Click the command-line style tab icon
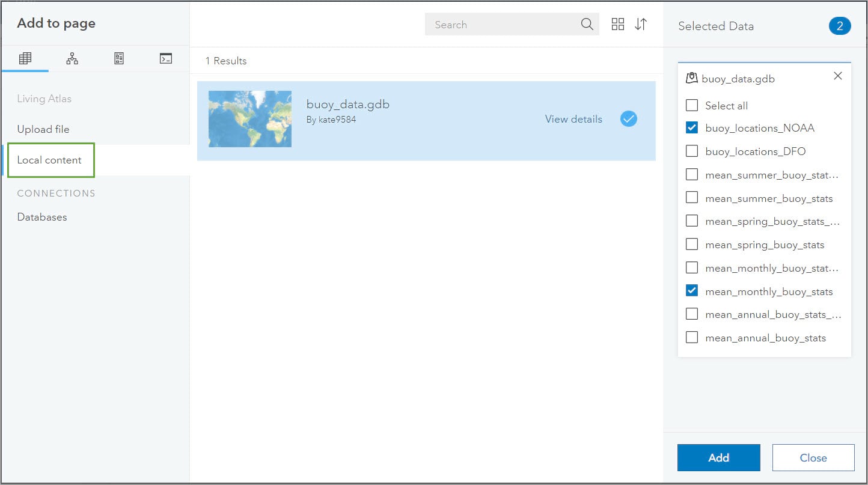Image resolution: width=868 pixels, height=485 pixels. coord(165,58)
